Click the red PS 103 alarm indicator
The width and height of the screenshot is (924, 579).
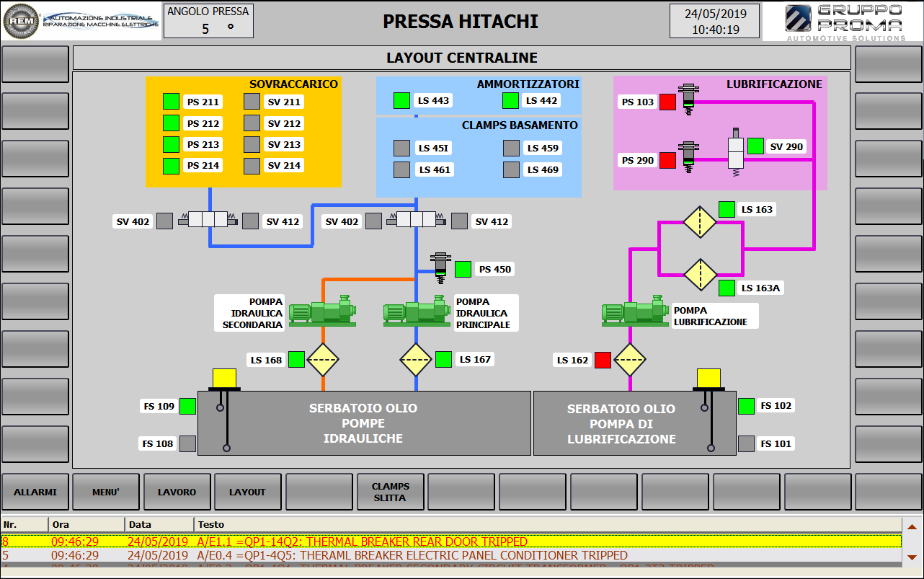667,102
